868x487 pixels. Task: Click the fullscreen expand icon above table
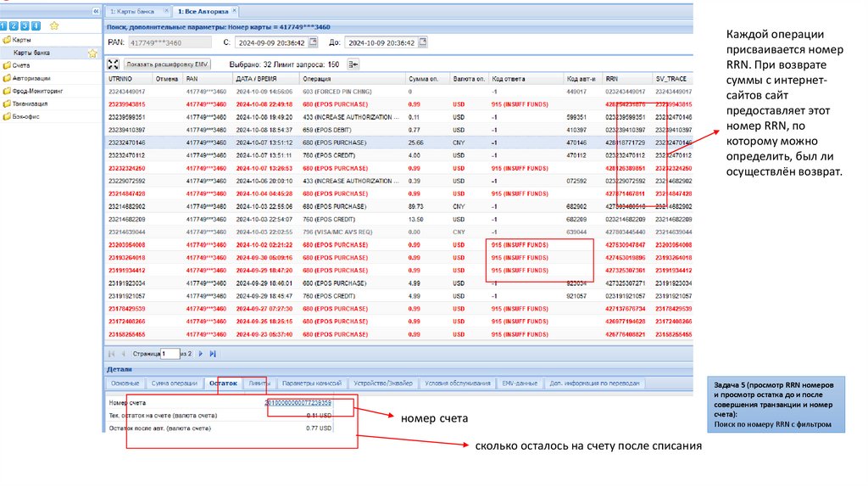[x=114, y=64]
